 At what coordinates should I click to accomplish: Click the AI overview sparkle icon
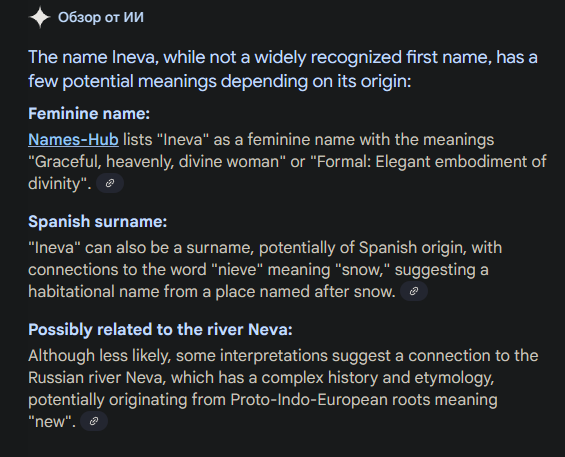click(x=40, y=17)
